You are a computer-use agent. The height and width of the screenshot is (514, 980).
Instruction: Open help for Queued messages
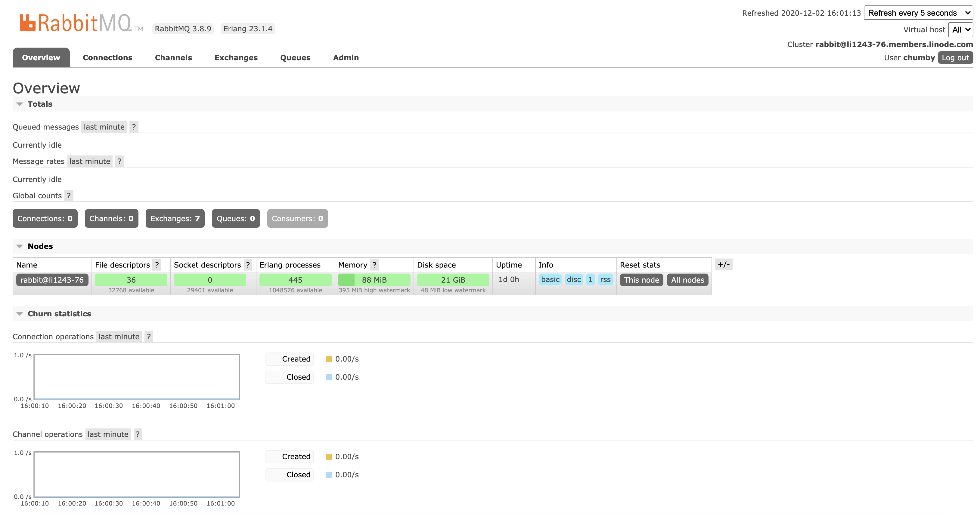click(134, 127)
